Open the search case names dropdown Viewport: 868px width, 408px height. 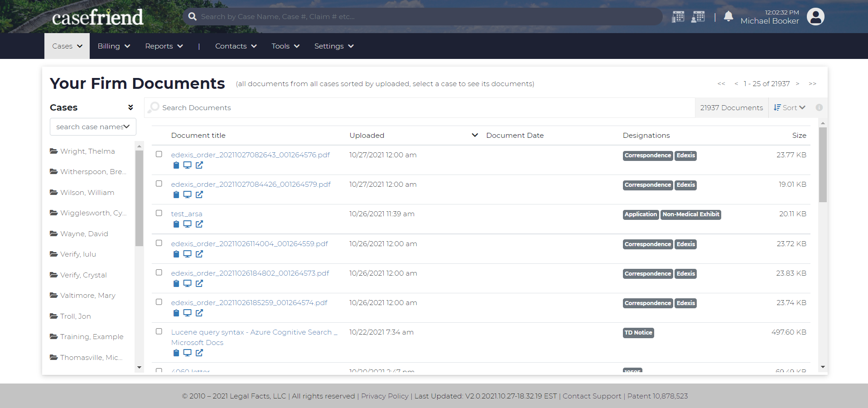93,127
